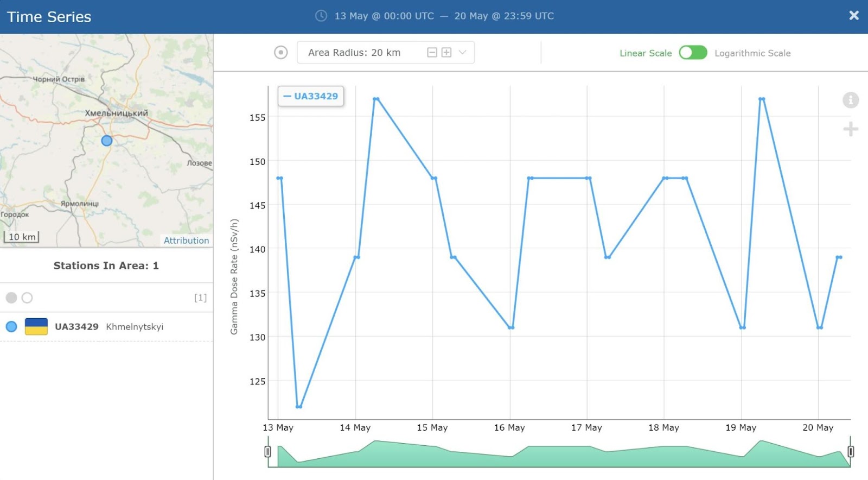Click the Ukraine flag icon
Viewport: 868px width, 480px height.
tap(36, 326)
